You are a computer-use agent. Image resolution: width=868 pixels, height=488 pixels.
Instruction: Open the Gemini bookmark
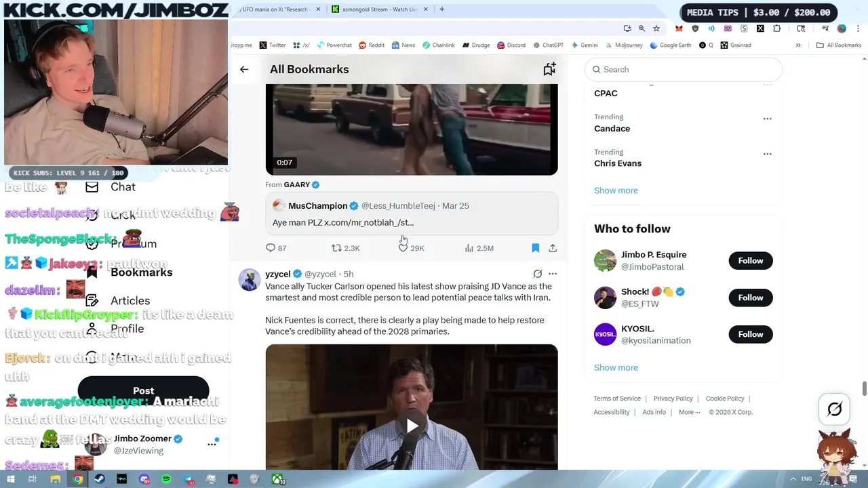pyautogui.click(x=584, y=45)
